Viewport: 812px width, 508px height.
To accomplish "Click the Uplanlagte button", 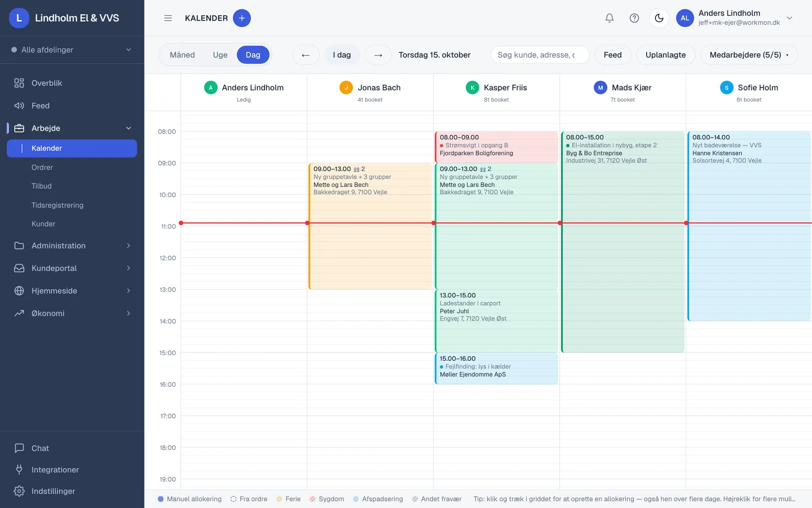I will [x=665, y=55].
